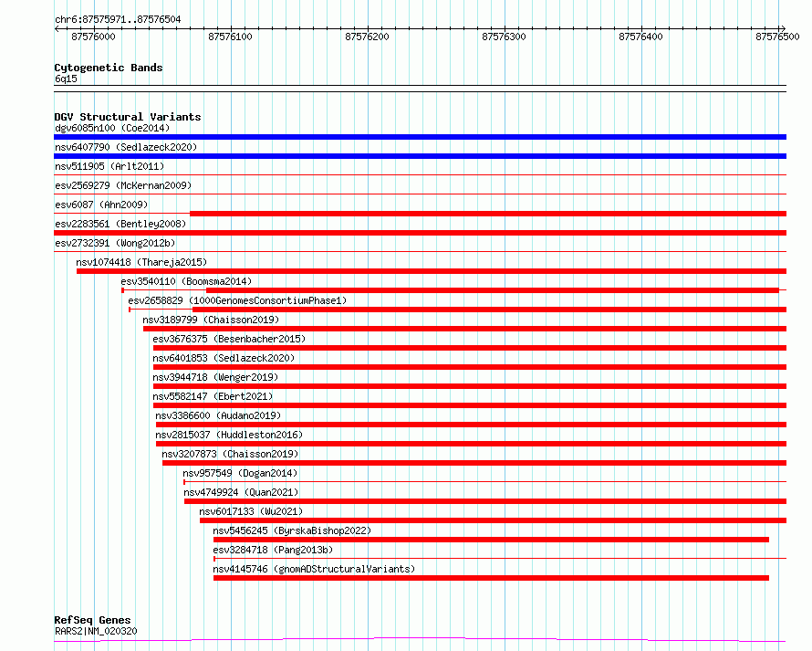This screenshot has width=812, height=651.
Task: Click the Cytogenetic Bands track title
Action: 109,68
